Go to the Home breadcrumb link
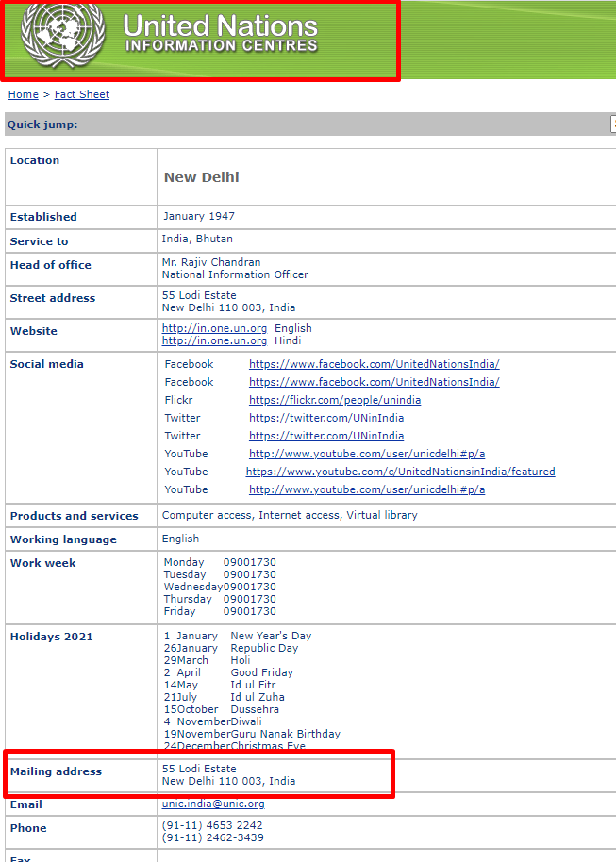This screenshot has width=616, height=862. pos(23,94)
